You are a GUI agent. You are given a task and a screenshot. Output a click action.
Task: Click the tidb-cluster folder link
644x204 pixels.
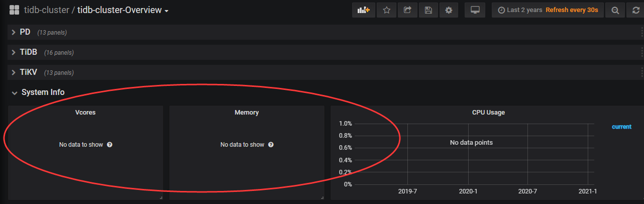click(x=47, y=10)
